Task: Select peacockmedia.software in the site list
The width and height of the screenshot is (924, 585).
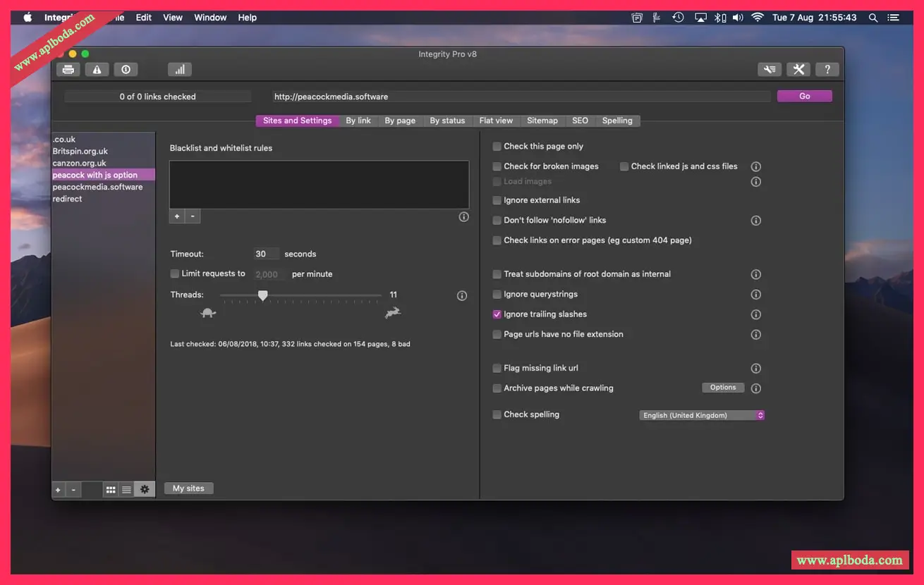Action: tap(104, 187)
